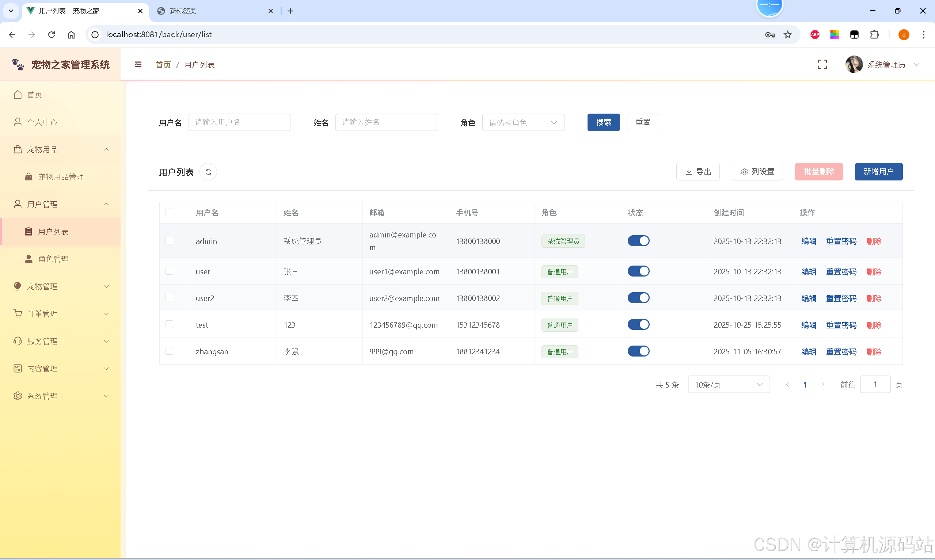Expand the 订单管理 sidebar group
This screenshot has width=935, height=560.
pyautogui.click(x=60, y=313)
